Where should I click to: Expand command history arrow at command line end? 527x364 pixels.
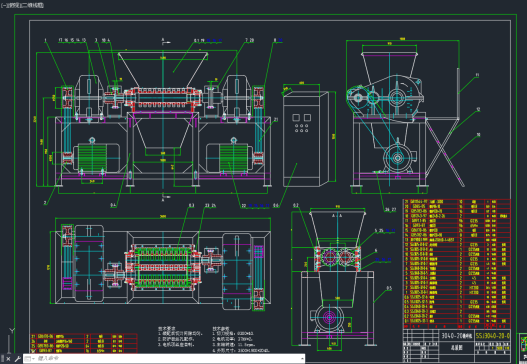coord(302,359)
